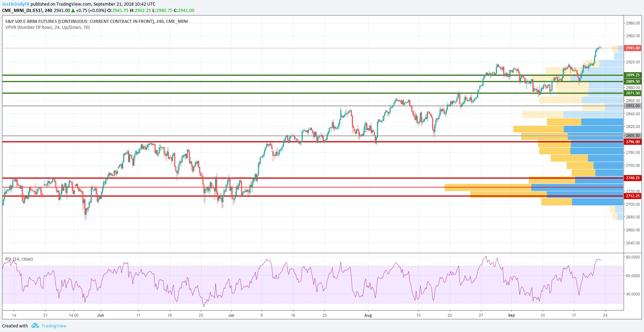
Task: Click the 2980.00 price scale value
Action: pyautogui.click(x=633, y=23)
